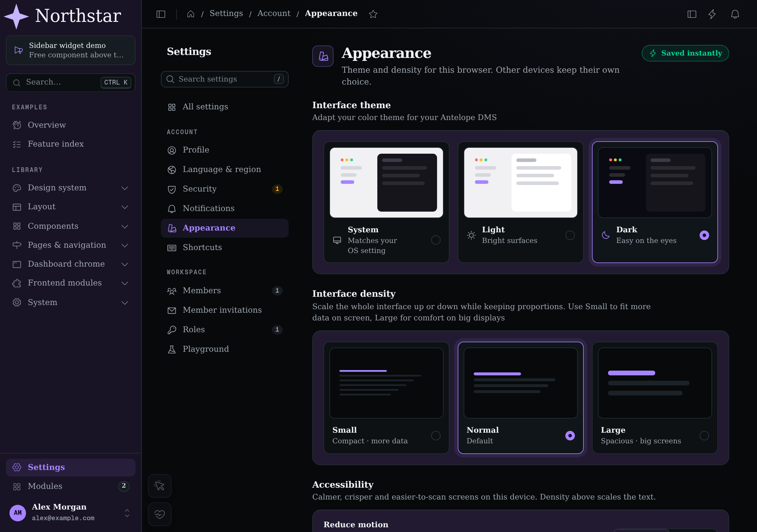The height and width of the screenshot is (532, 757).
Task: Open Alex Morgan account switcher chevrons
Action: point(127,513)
